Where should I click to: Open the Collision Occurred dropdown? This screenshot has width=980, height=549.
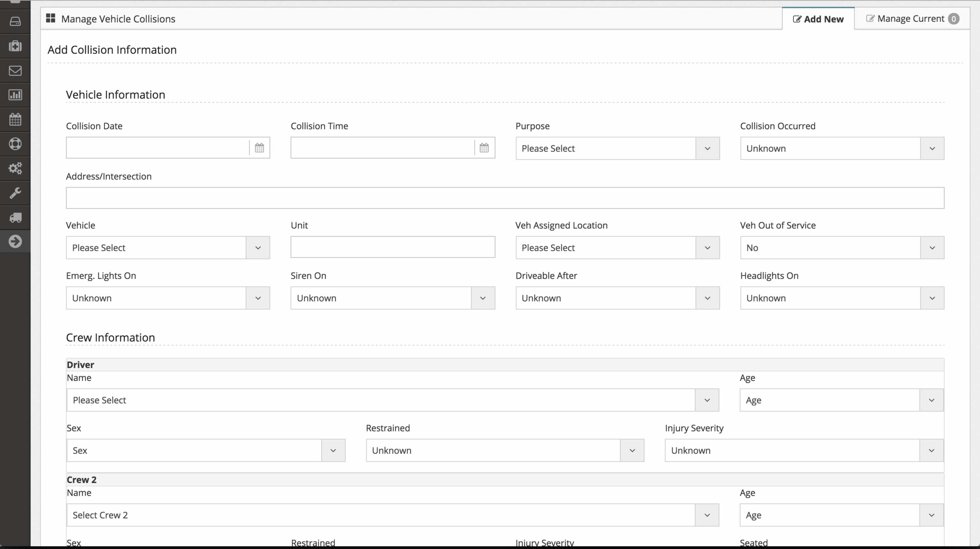coord(842,148)
